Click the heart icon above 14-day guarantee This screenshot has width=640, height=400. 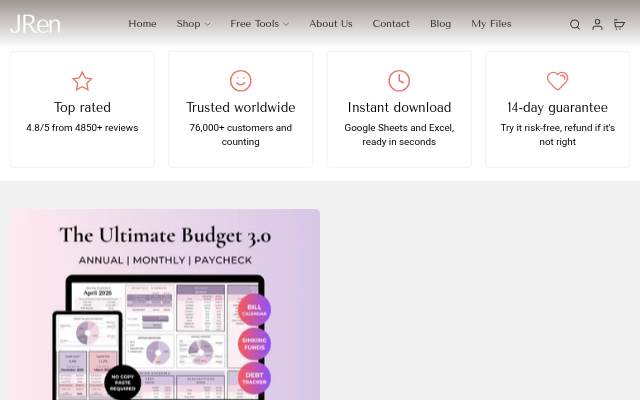(557, 81)
